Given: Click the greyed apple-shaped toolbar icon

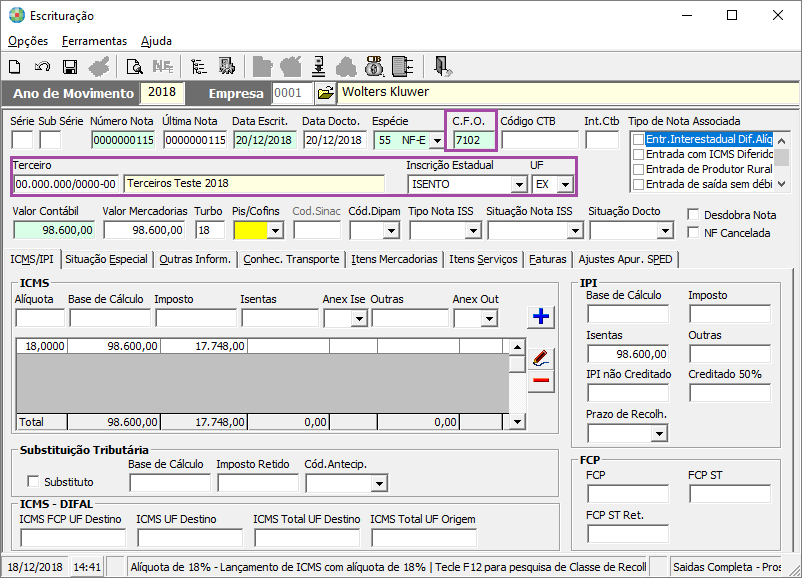Looking at the screenshot, I should 291,67.
